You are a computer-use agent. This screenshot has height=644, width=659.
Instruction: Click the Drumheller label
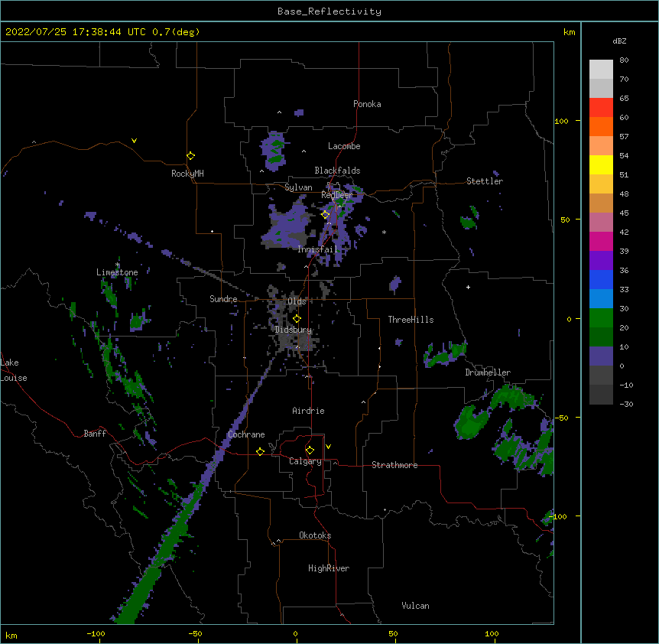[x=488, y=372]
